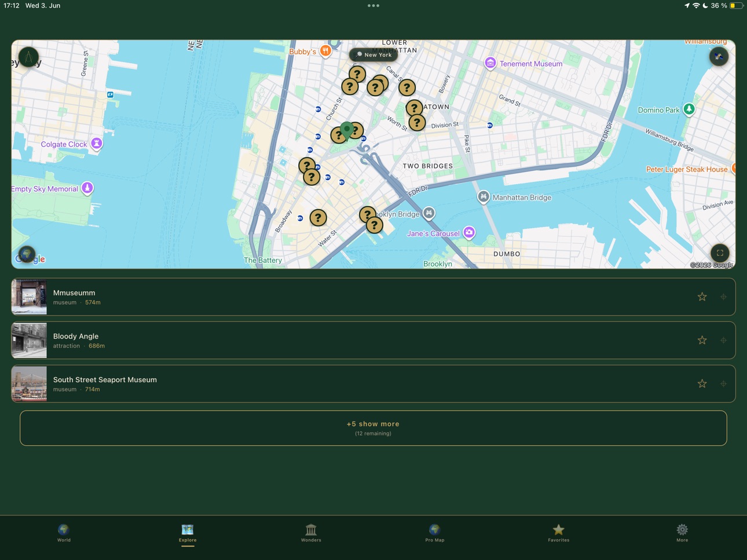This screenshot has width=747, height=560.
Task: Star the South Street Seaport Museum
Action: pyautogui.click(x=702, y=384)
